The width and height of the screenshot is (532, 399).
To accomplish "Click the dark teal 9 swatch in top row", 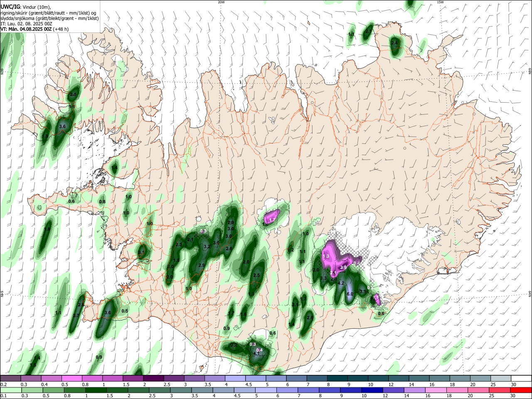I will (x=357, y=378).
